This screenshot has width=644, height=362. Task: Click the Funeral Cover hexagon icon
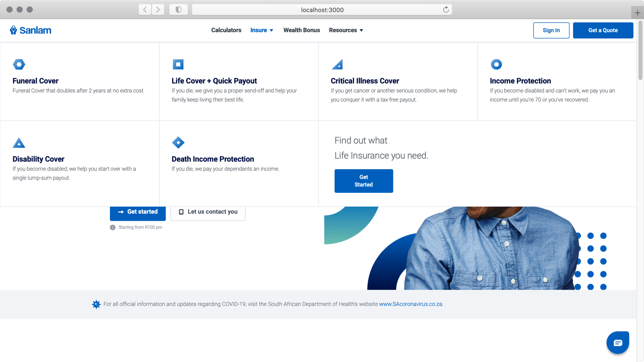point(19,64)
